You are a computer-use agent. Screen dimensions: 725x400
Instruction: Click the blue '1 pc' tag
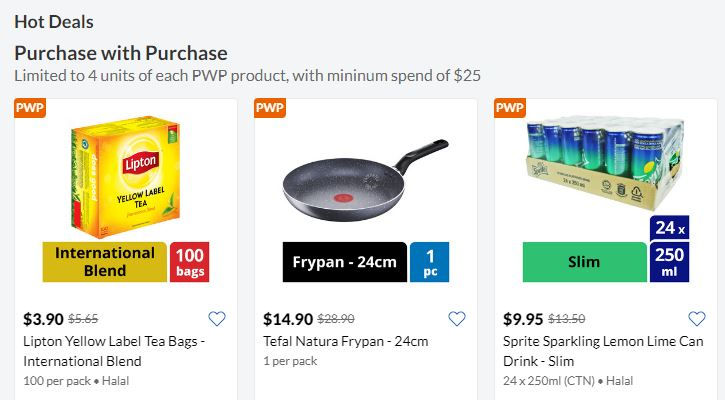[430, 262]
